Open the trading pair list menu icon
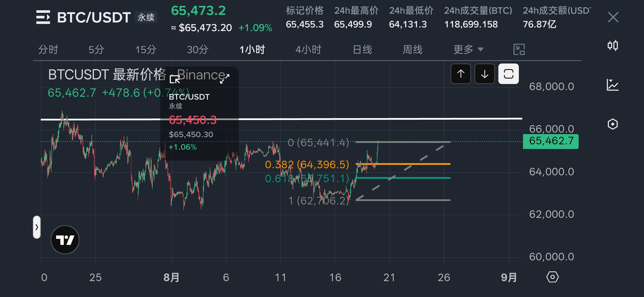 point(43,17)
